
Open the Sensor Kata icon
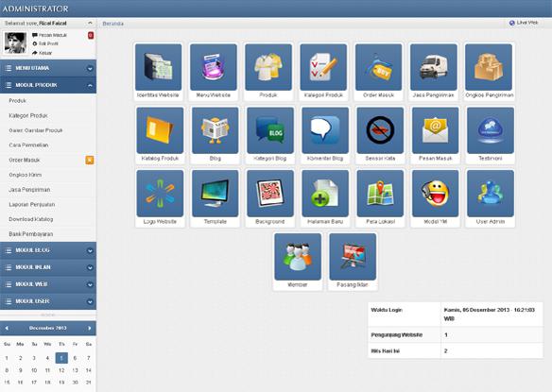point(380,130)
